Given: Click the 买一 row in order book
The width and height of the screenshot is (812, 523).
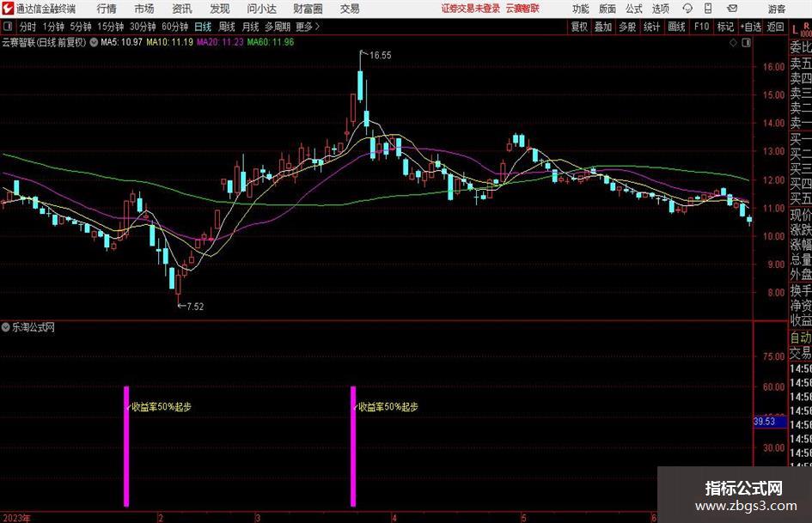Looking at the screenshot, I should point(801,138).
